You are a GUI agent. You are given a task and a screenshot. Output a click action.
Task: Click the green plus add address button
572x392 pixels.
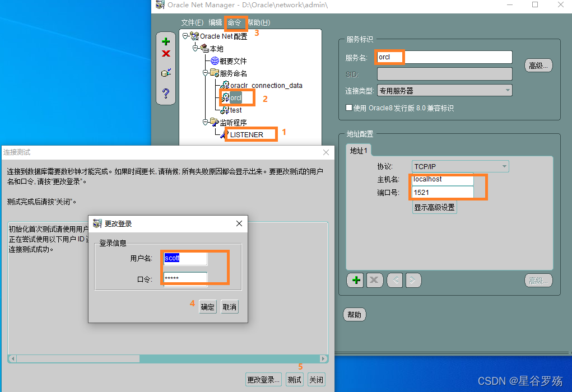click(356, 280)
